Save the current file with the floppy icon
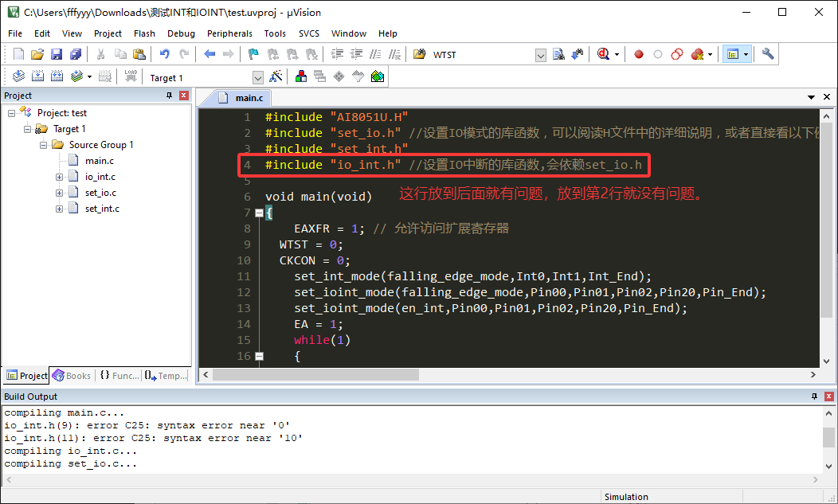The height and width of the screenshot is (504, 838). (x=57, y=54)
